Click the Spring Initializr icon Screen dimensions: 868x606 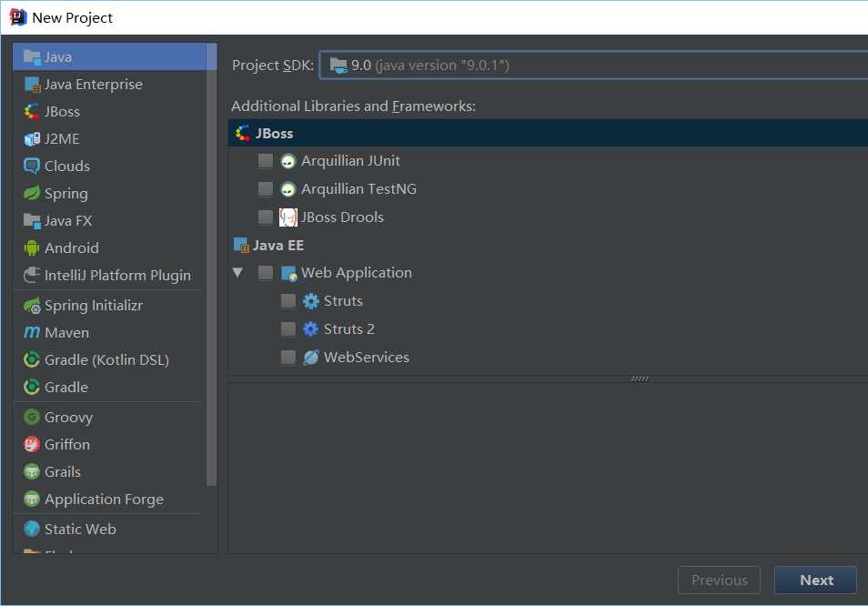(32, 306)
